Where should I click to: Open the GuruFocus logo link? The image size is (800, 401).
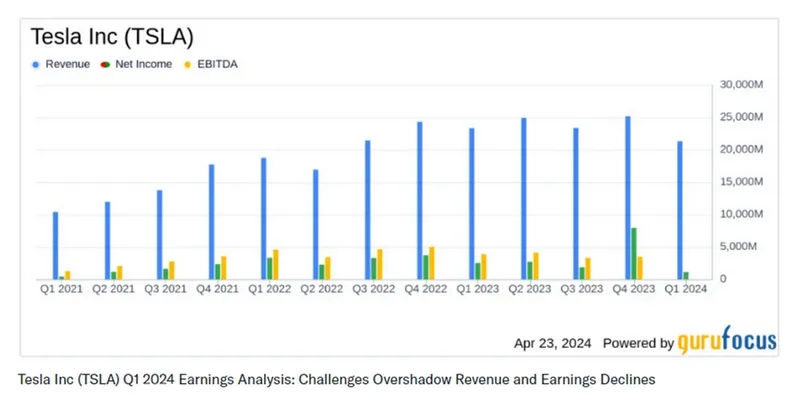click(727, 342)
